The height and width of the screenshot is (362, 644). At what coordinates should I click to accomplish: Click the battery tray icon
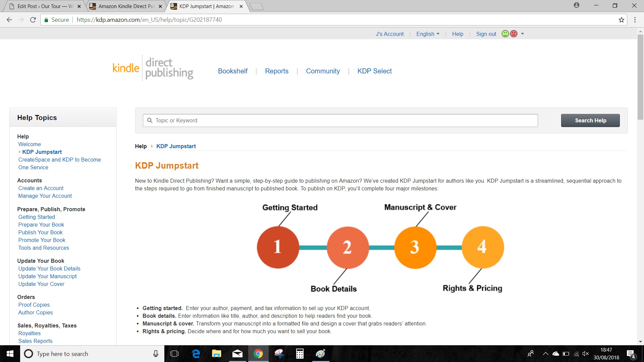[x=566, y=354]
